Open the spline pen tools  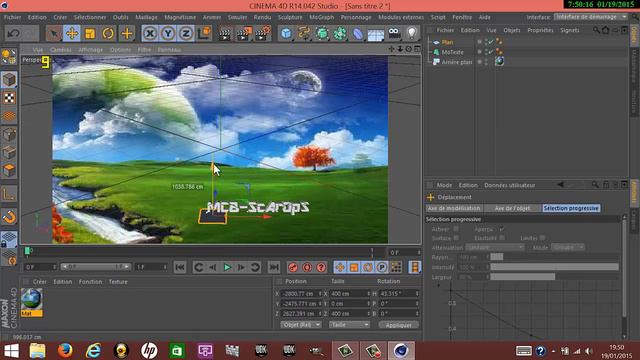click(304, 33)
